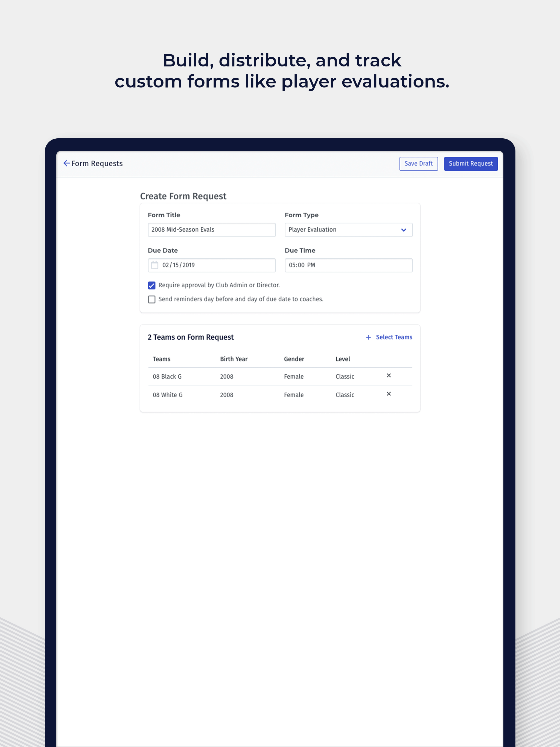Click Female in the 08 Black G row

point(294,377)
